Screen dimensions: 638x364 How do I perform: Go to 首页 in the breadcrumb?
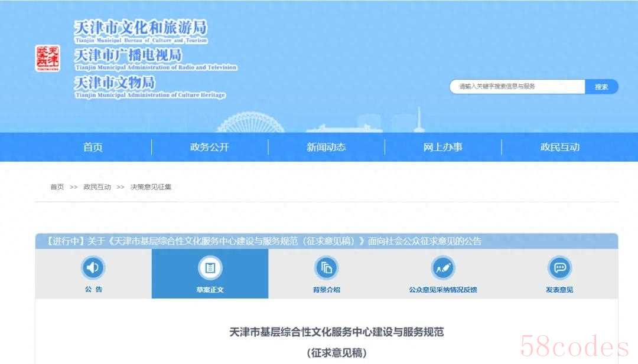coord(57,187)
